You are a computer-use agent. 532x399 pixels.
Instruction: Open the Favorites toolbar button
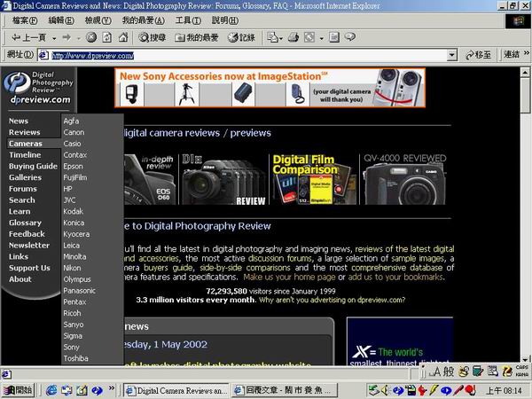click(x=197, y=37)
